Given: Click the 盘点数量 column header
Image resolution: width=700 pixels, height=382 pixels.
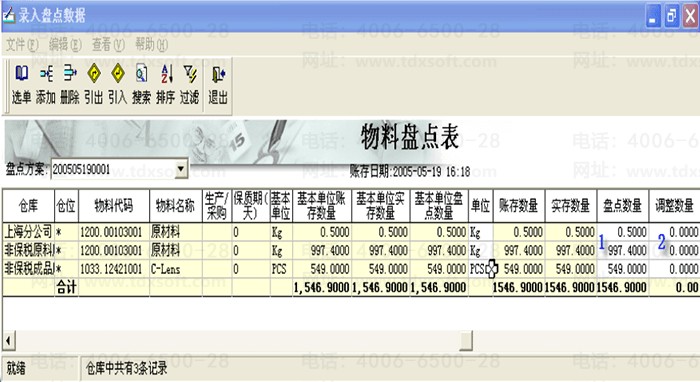Looking at the screenshot, I should [623, 206].
